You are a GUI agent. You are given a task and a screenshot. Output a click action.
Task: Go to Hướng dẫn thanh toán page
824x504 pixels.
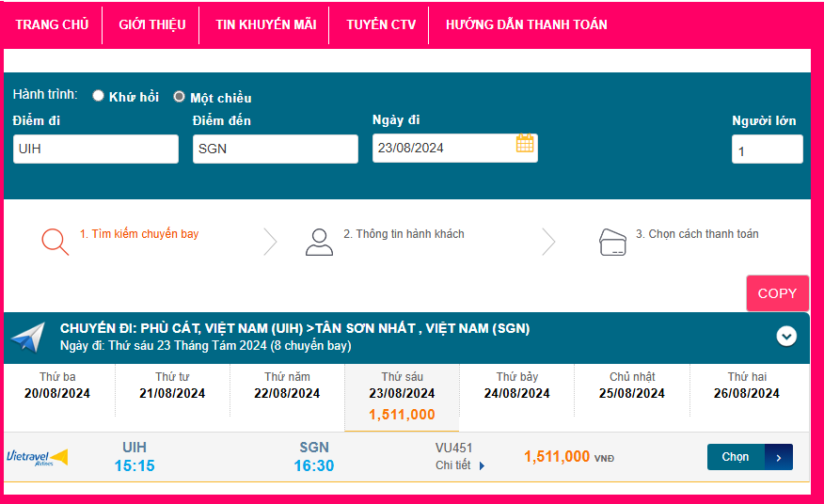(x=526, y=24)
